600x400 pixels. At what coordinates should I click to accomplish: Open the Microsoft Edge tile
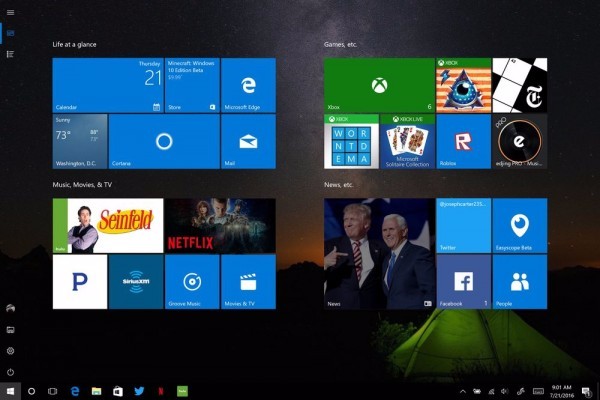(x=247, y=84)
